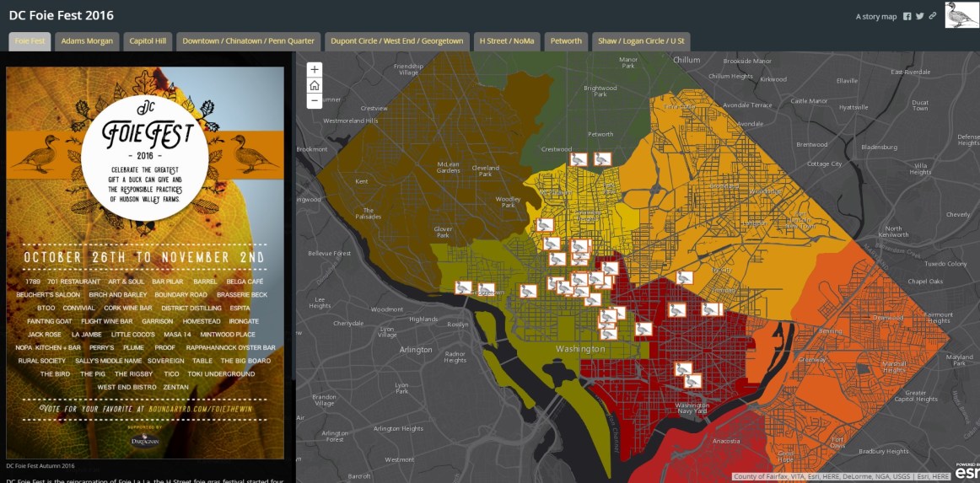Select the Foie Fest tab
Viewport: 980px width, 483px height.
click(30, 41)
